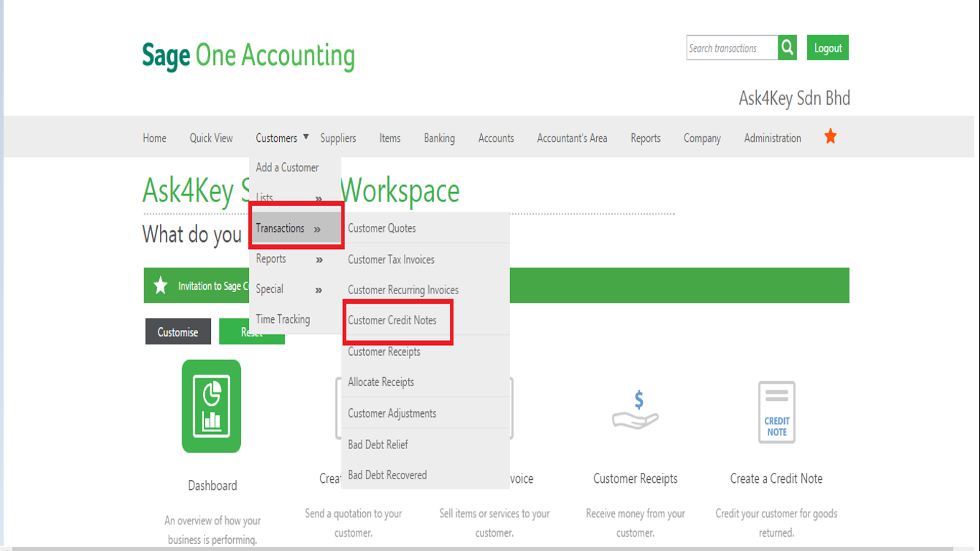The width and height of the screenshot is (980, 551).
Task: Open the Customer Receipts tile label
Action: point(636,479)
